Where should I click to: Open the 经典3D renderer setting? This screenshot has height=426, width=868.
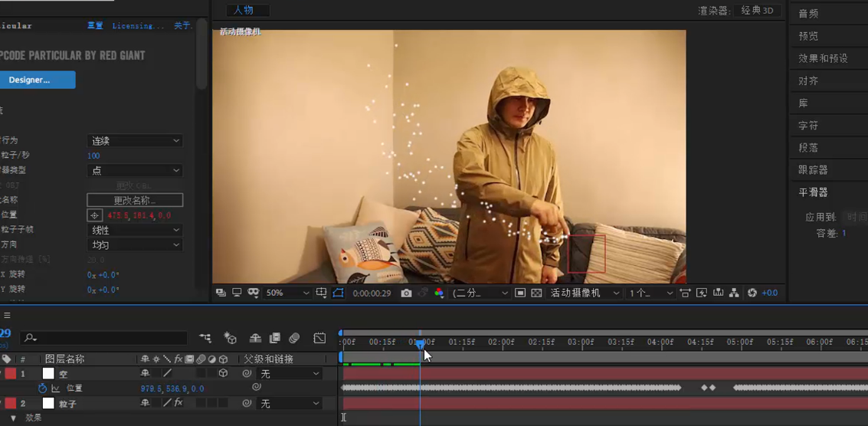tap(757, 11)
